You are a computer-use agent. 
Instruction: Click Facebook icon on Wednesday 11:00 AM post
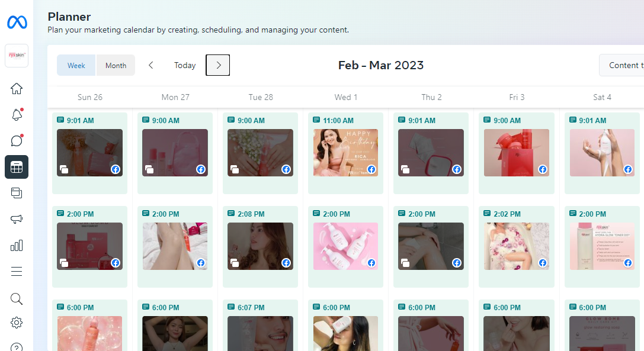click(x=371, y=169)
